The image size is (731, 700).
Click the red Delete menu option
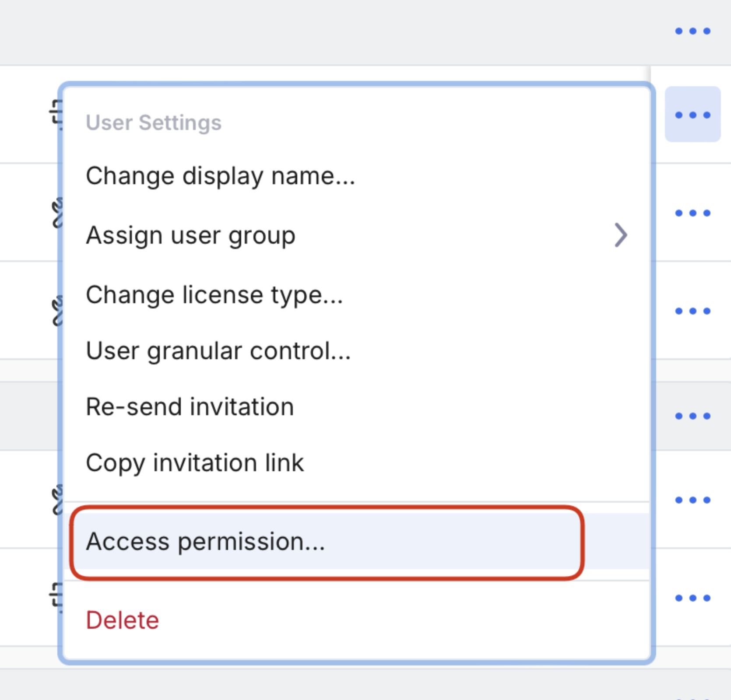pos(356,620)
